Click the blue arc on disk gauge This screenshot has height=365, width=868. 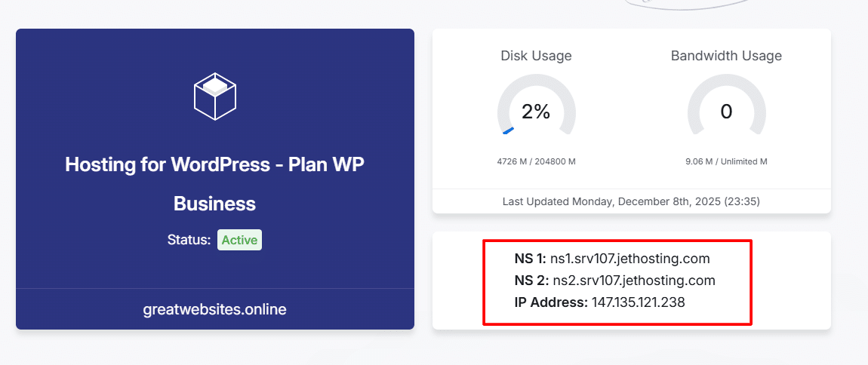pyautogui.click(x=509, y=130)
